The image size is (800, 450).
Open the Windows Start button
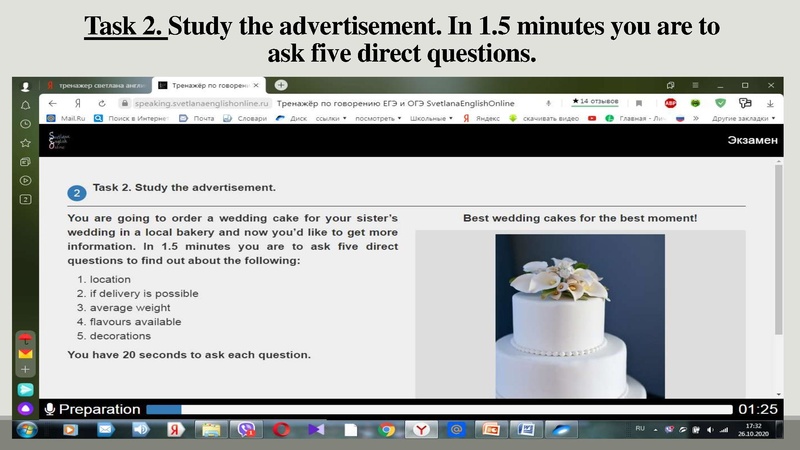(28, 430)
